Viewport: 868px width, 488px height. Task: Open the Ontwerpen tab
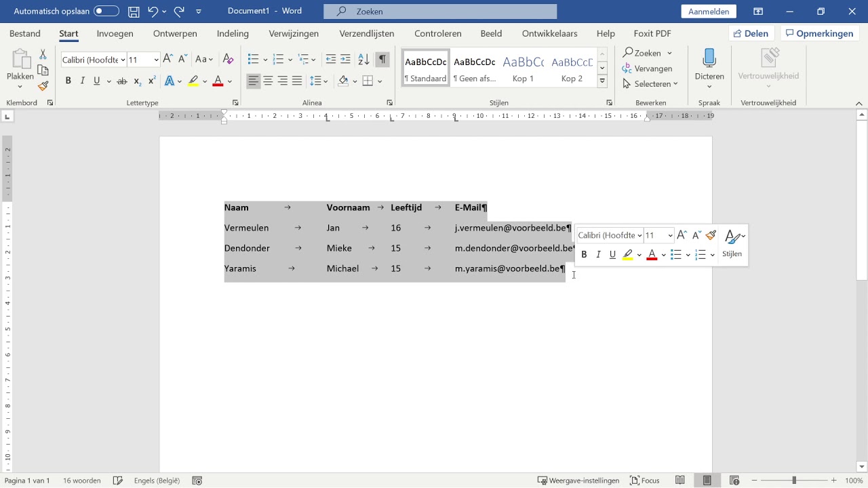point(175,33)
